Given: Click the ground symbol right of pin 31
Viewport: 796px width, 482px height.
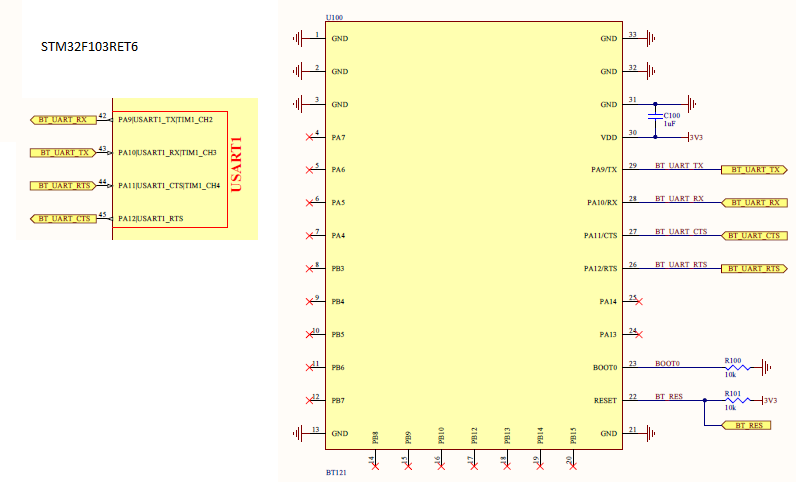Looking at the screenshot, I should pyautogui.click(x=691, y=104).
